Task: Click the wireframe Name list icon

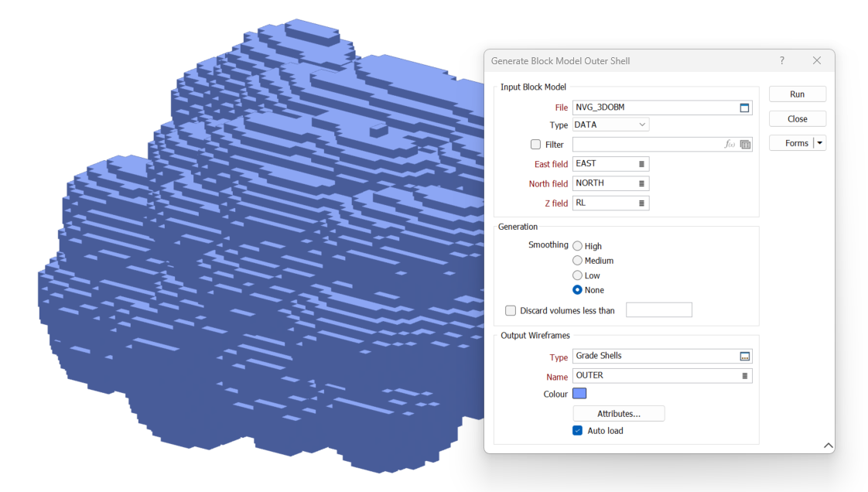Action: click(744, 376)
